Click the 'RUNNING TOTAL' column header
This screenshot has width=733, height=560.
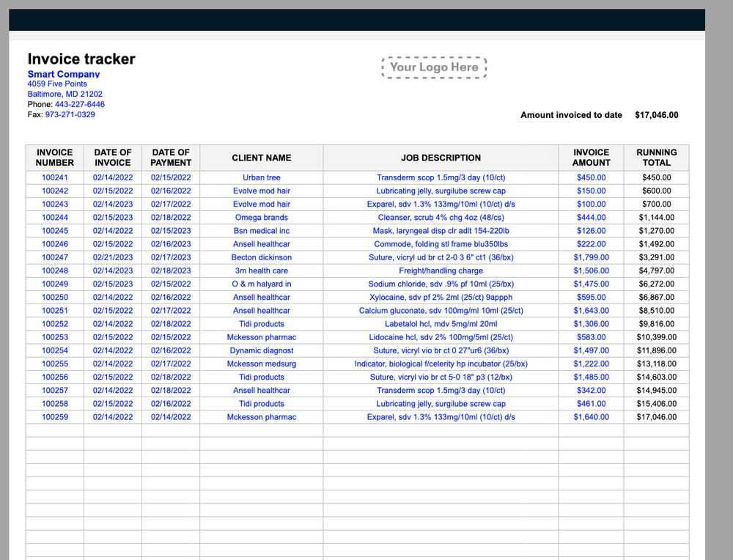click(x=656, y=158)
